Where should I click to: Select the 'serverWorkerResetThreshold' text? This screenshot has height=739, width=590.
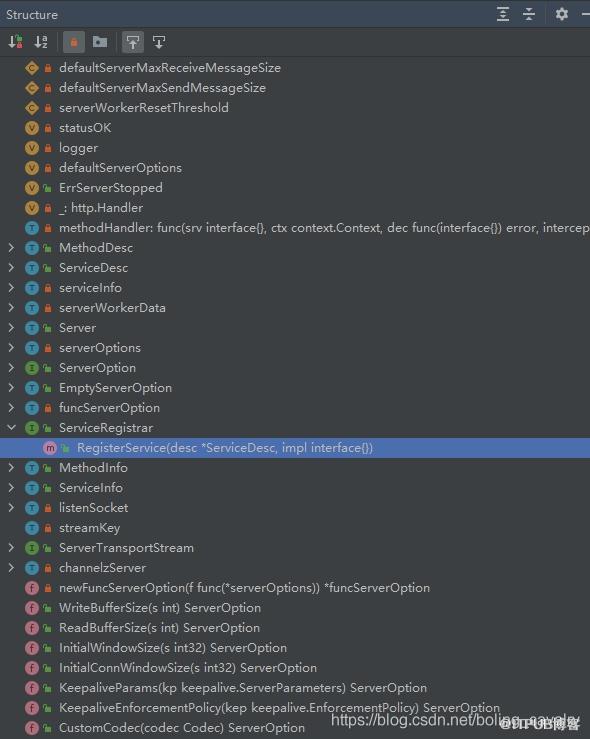[144, 108]
